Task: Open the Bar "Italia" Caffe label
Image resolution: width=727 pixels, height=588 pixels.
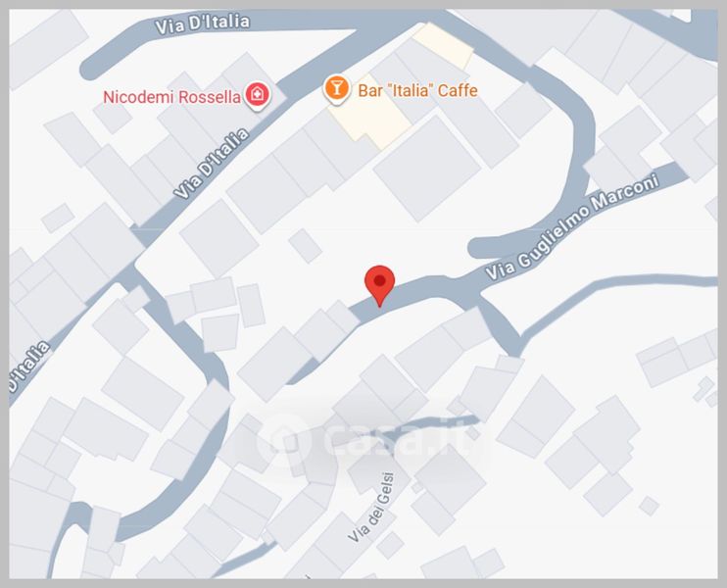Action: tap(417, 90)
